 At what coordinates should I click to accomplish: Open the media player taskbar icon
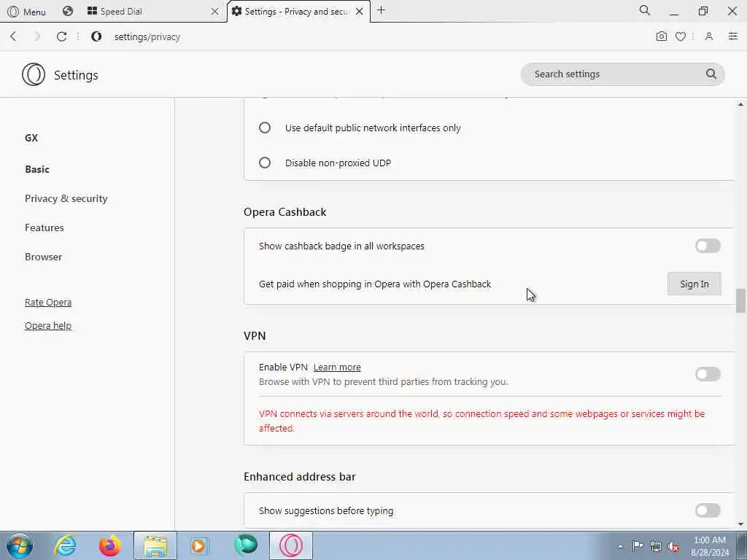(x=200, y=545)
